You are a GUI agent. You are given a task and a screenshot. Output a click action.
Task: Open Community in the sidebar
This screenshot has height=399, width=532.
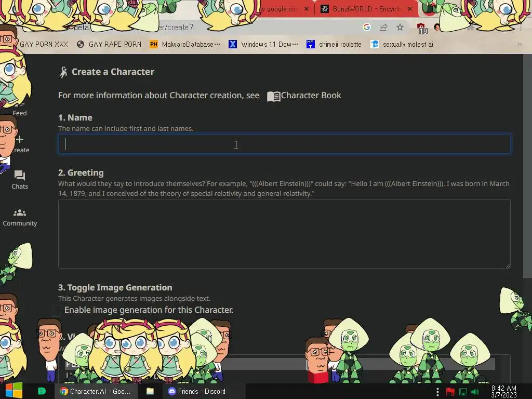pyautogui.click(x=20, y=218)
